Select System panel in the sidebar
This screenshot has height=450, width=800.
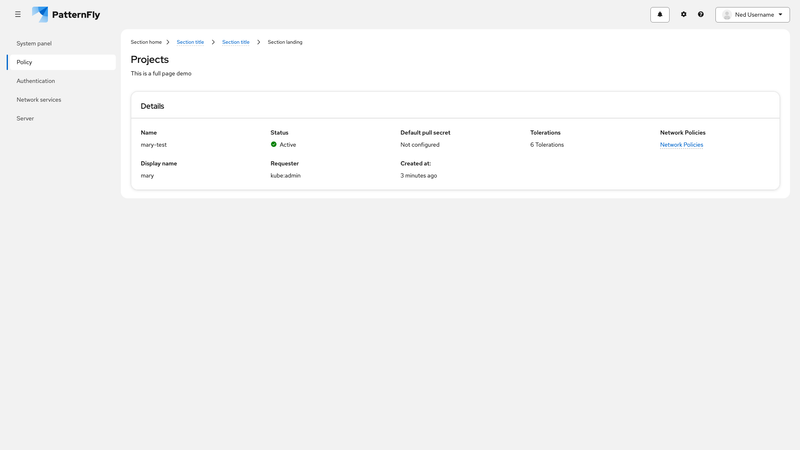(x=34, y=43)
